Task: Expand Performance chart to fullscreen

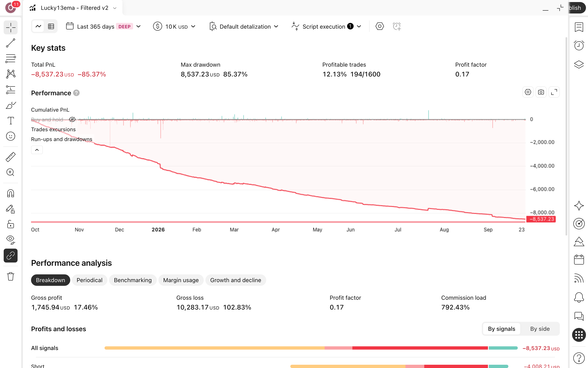Action: (554, 92)
